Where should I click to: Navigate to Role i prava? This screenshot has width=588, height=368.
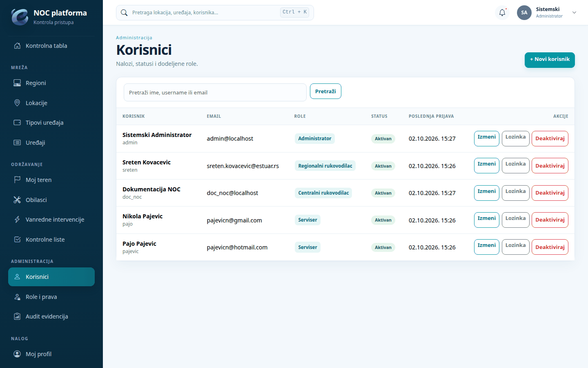click(x=51, y=297)
